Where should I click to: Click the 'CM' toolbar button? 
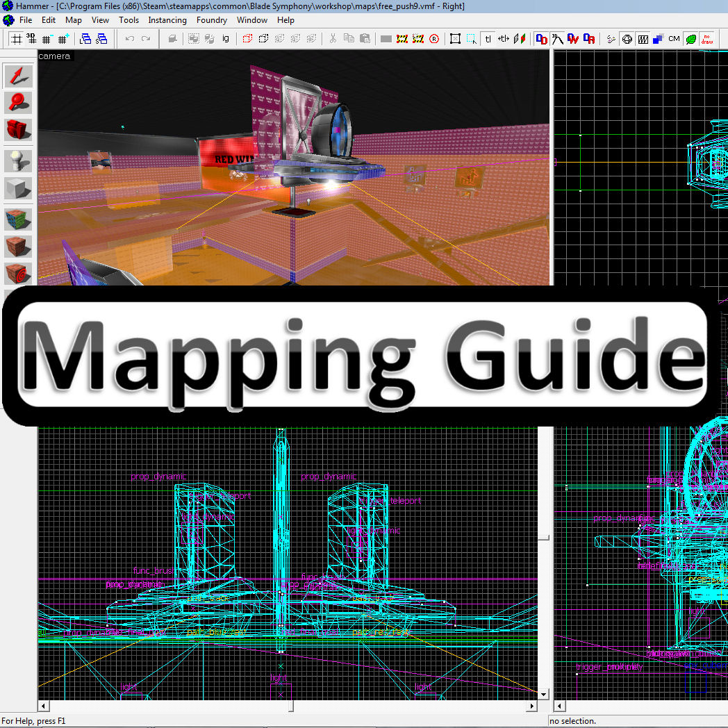674,39
